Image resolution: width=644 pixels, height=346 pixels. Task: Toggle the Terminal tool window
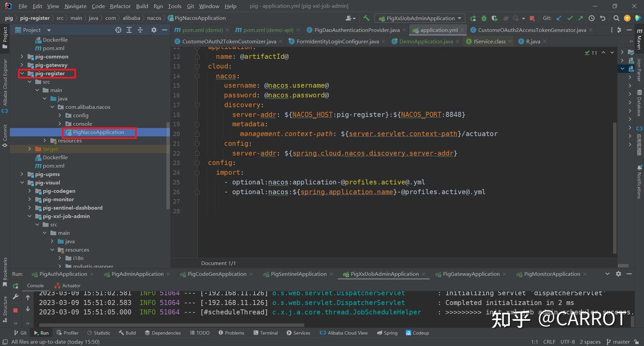pyautogui.click(x=266, y=333)
